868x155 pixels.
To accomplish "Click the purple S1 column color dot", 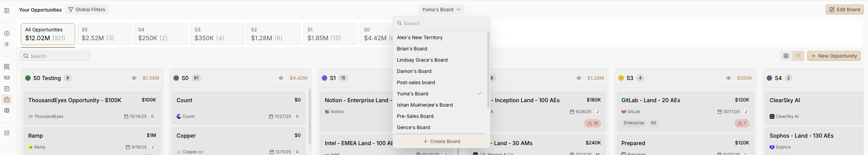I will (324, 78).
